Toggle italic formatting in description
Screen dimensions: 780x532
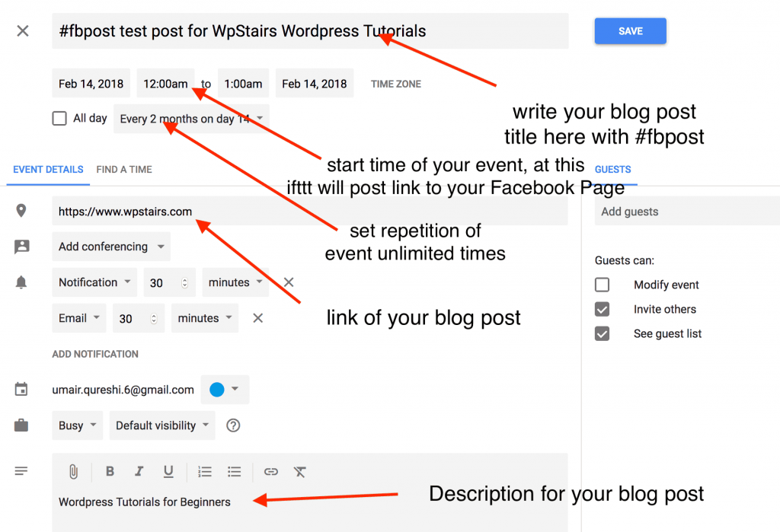[139, 471]
